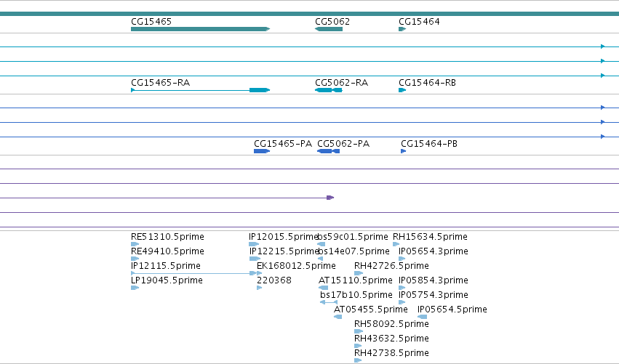Select the IP05854.3prime EST label
Screen dimensions: 619x364
[433, 280]
